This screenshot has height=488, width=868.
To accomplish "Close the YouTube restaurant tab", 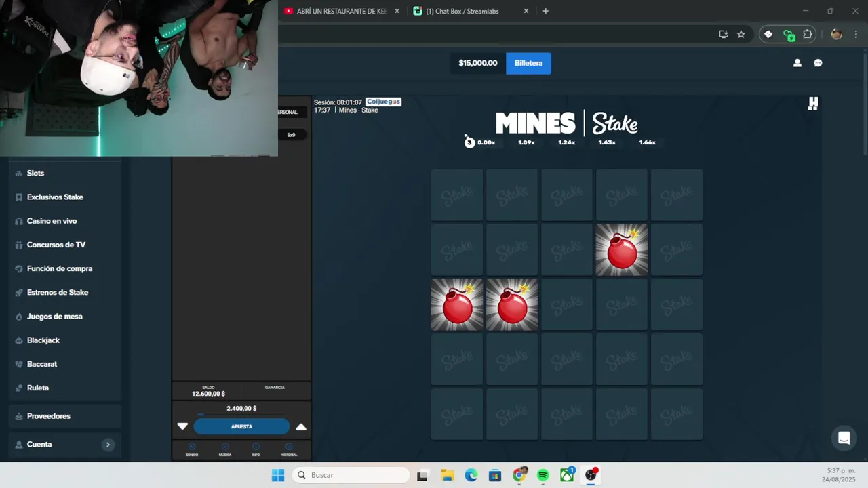I will tap(397, 11).
